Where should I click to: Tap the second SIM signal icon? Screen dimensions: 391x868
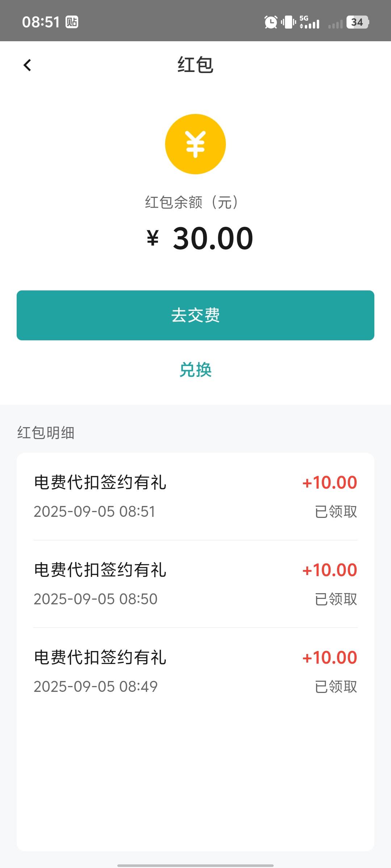pos(335,24)
